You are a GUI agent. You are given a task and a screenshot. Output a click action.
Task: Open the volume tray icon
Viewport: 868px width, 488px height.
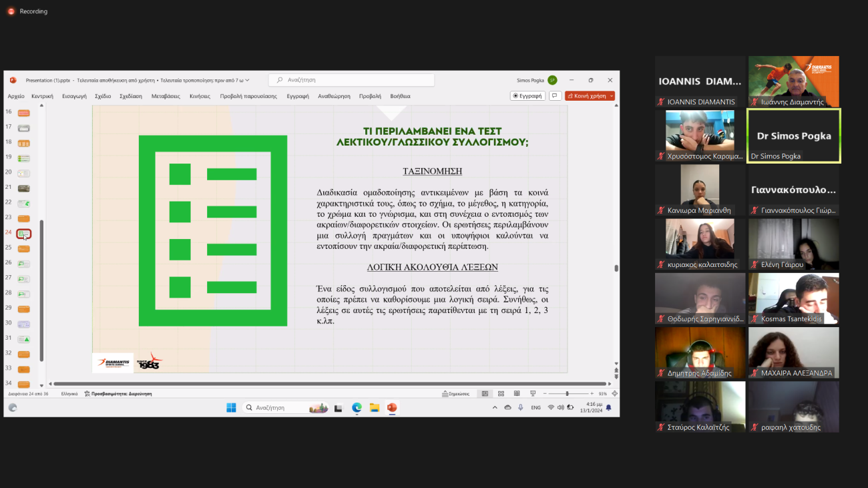pyautogui.click(x=560, y=407)
